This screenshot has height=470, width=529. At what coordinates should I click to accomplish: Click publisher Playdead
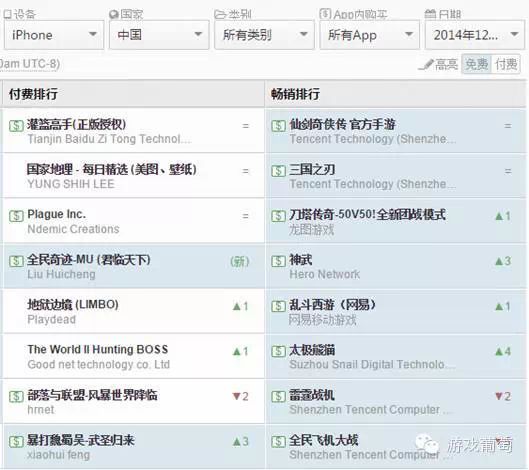click(52, 320)
